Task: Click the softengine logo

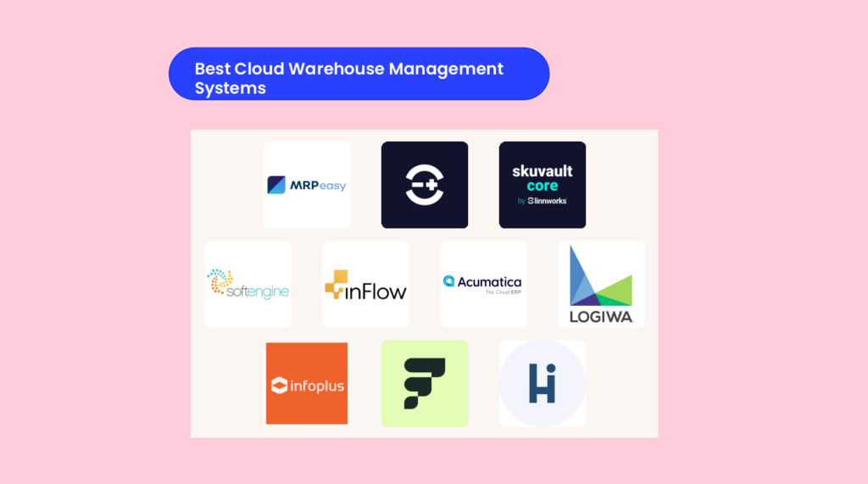Action: (x=248, y=284)
